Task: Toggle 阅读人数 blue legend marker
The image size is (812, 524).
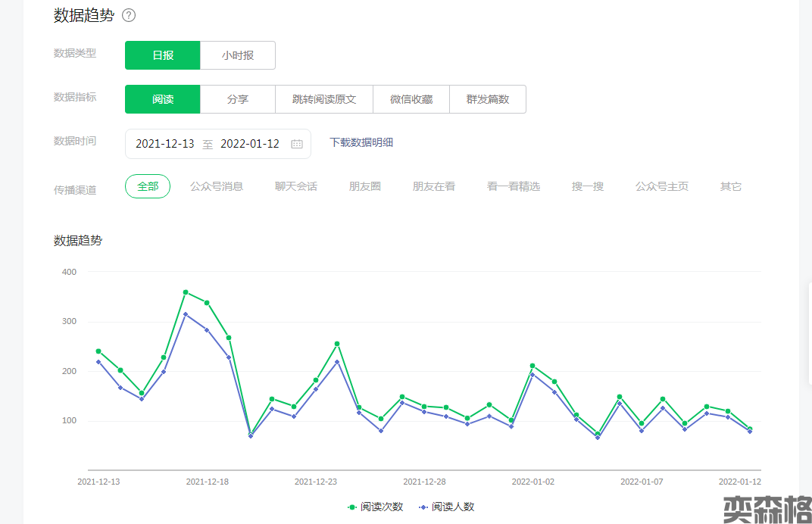Action: (423, 507)
